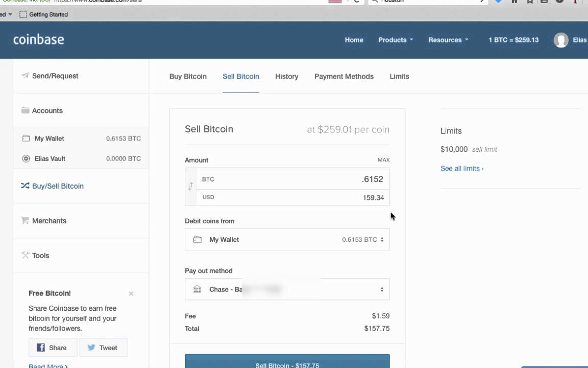
Task: Click the Buy/Sell shuffle arrows icon
Action: 25,186
